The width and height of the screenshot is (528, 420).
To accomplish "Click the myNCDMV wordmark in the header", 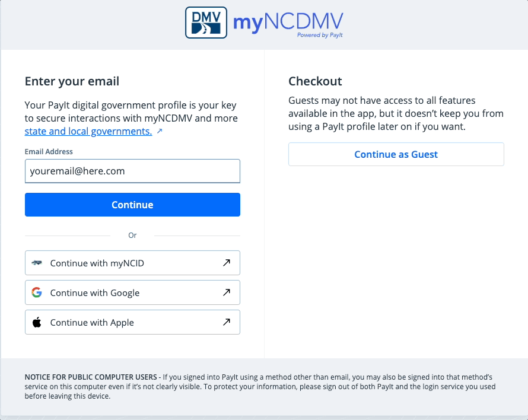I will [x=288, y=22].
